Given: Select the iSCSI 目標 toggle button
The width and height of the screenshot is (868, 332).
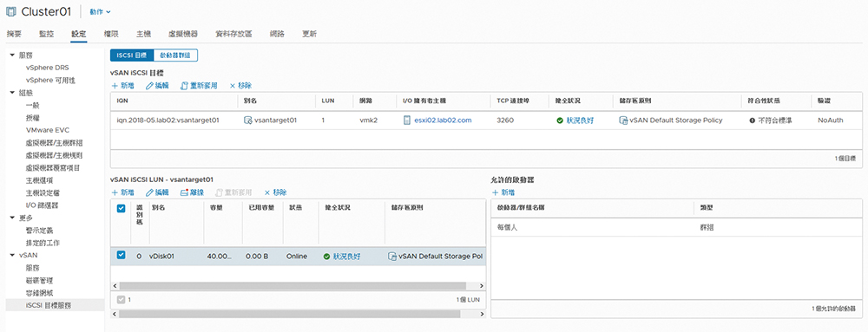Looking at the screenshot, I should coord(131,55).
